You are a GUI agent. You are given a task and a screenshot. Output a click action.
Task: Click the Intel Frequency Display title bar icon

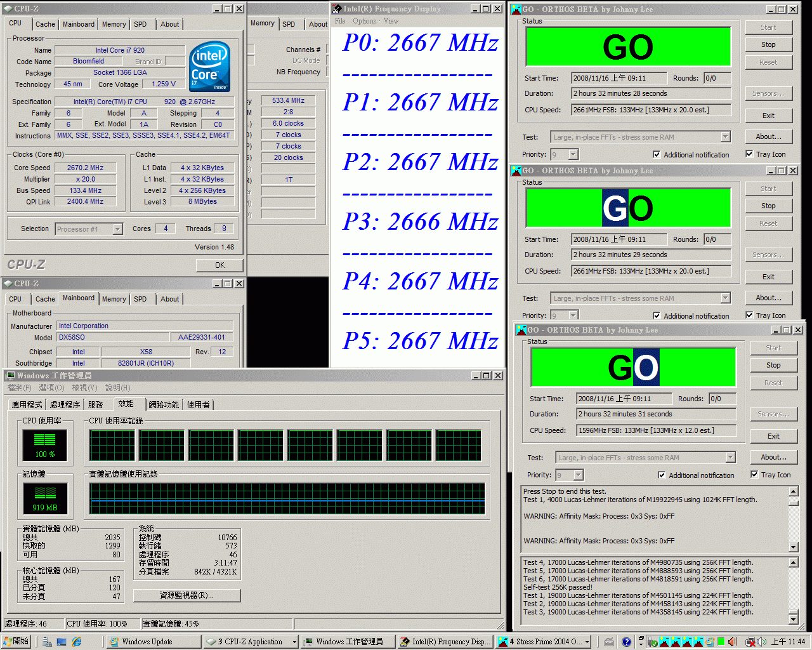(336, 9)
